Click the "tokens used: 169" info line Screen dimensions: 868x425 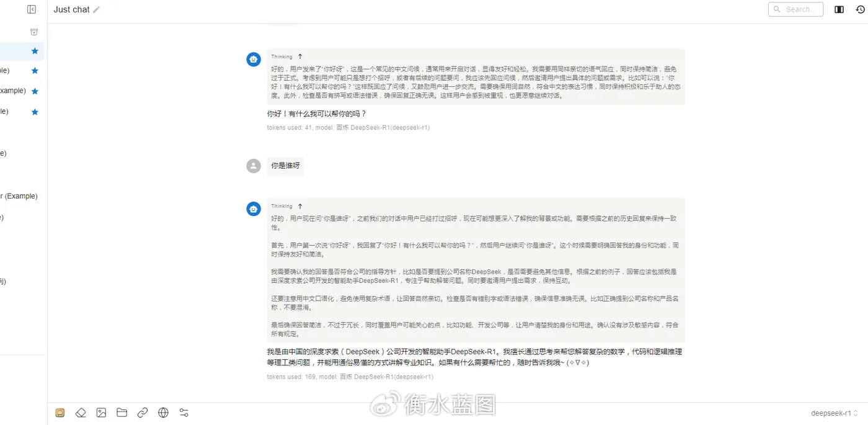[350, 377]
